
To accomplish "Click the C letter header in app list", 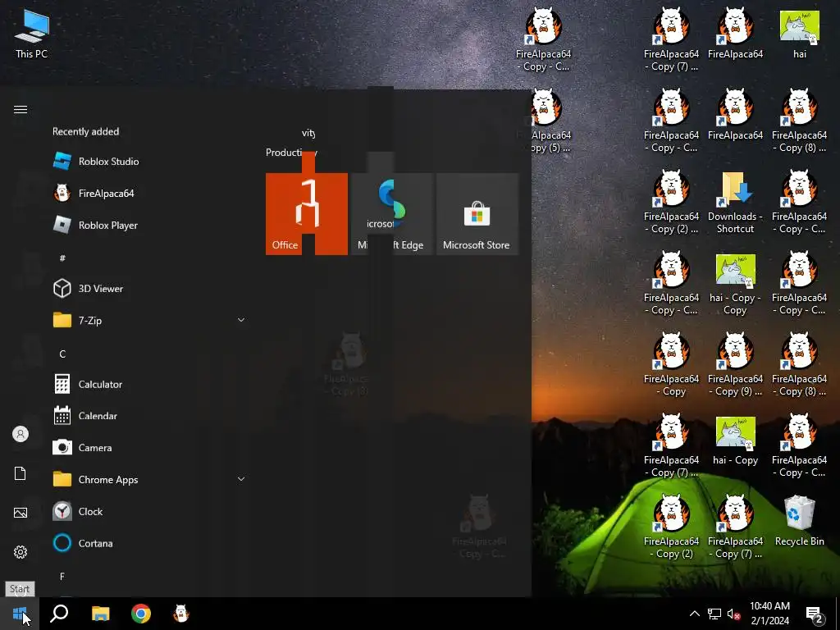I will pos(62,354).
